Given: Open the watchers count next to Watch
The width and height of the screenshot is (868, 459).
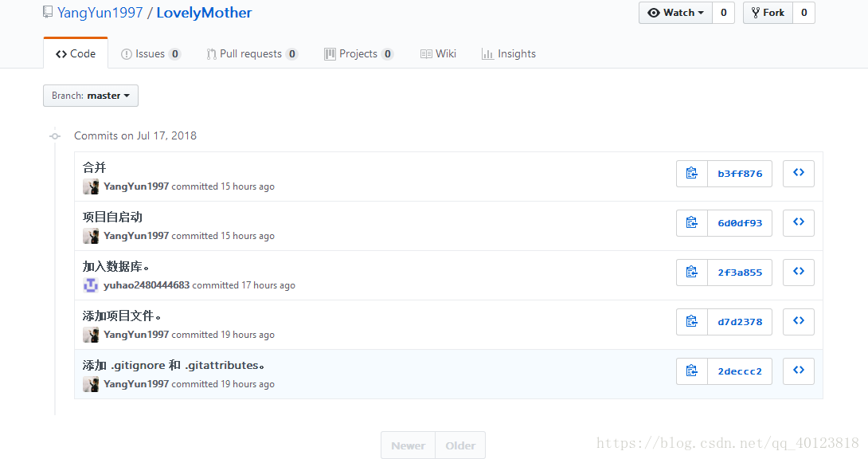Looking at the screenshot, I should click(x=724, y=13).
